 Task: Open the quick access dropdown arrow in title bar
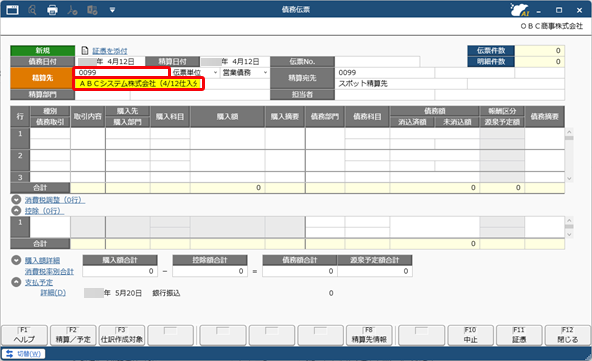pyautogui.click(x=112, y=10)
